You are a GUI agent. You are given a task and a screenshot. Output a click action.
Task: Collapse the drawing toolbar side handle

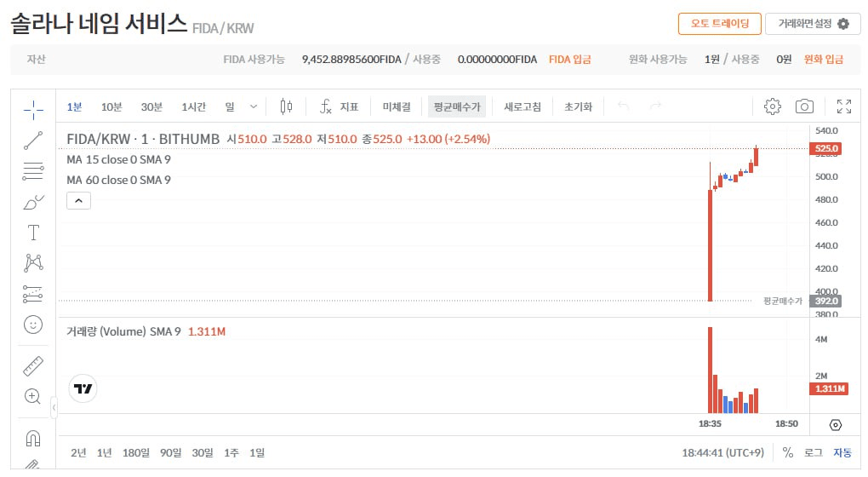54,408
